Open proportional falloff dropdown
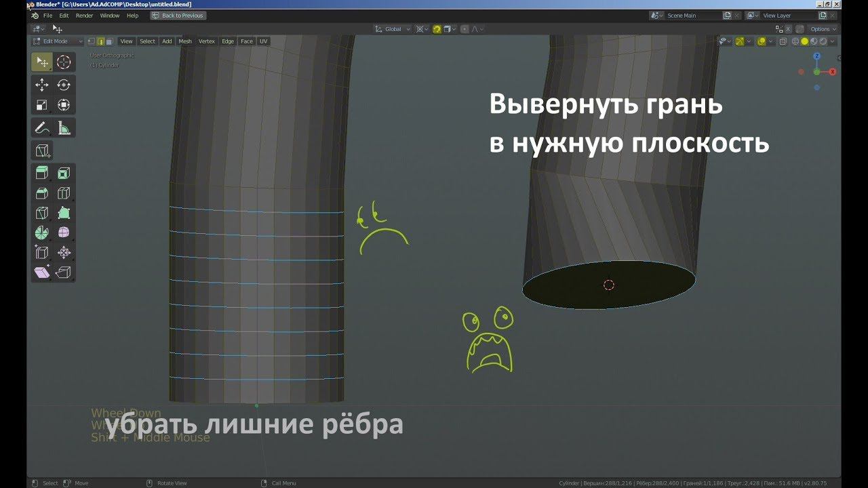Image resolution: width=868 pixels, height=488 pixels. (478, 29)
